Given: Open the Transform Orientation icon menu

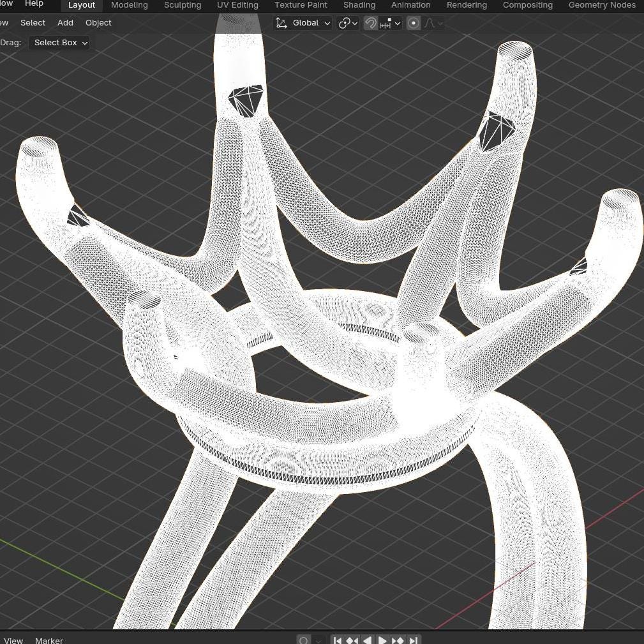Looking at the screenshot, I should [x=281, y=23].
